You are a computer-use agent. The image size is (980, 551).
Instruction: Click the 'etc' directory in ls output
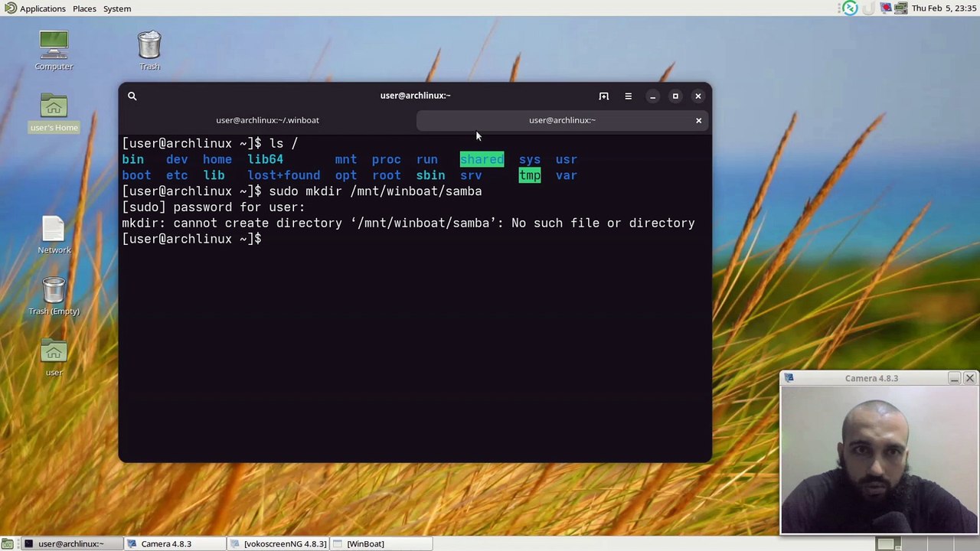(177, 175)
